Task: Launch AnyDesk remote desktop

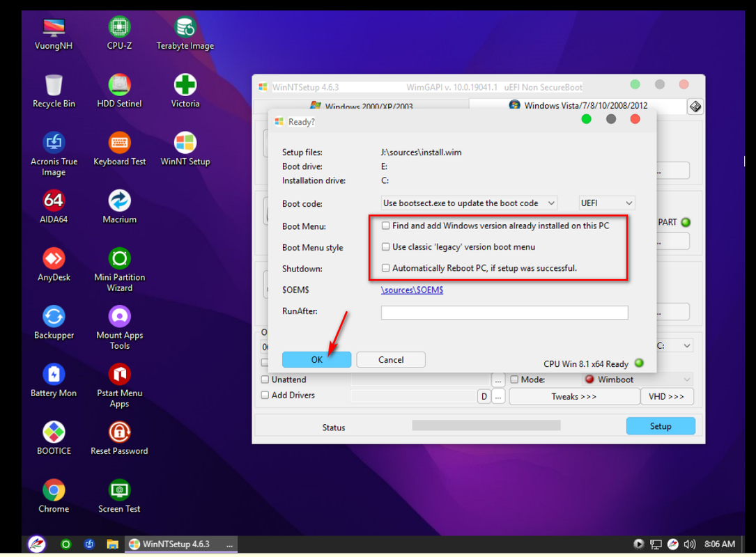Action: [54, 265]
